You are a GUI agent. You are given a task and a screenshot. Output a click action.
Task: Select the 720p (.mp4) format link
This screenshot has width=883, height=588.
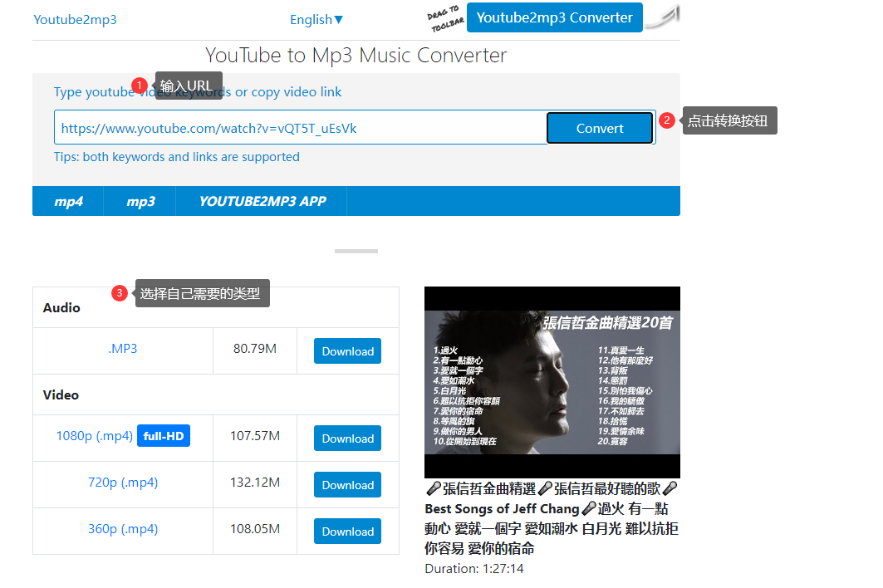coord(123,483)
